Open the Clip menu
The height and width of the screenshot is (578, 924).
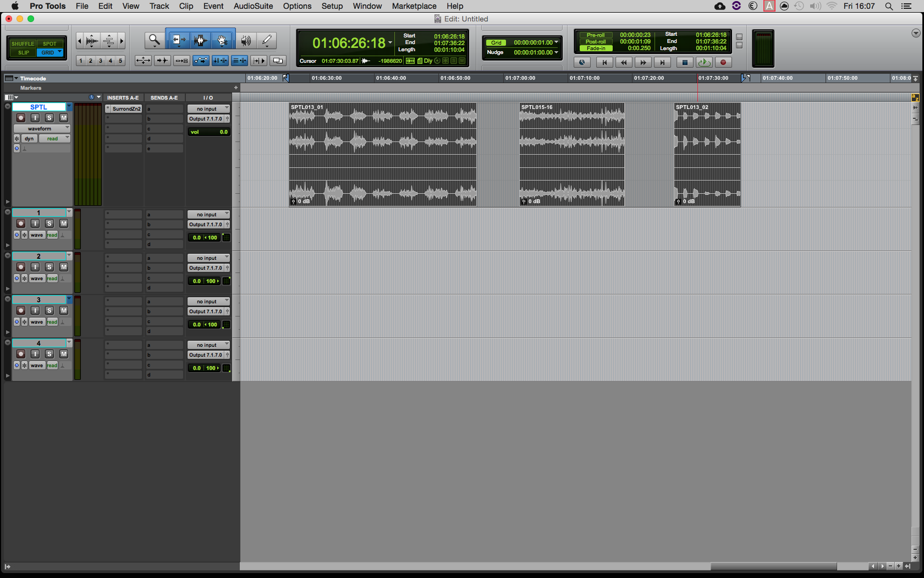click(x=186, y=6)
